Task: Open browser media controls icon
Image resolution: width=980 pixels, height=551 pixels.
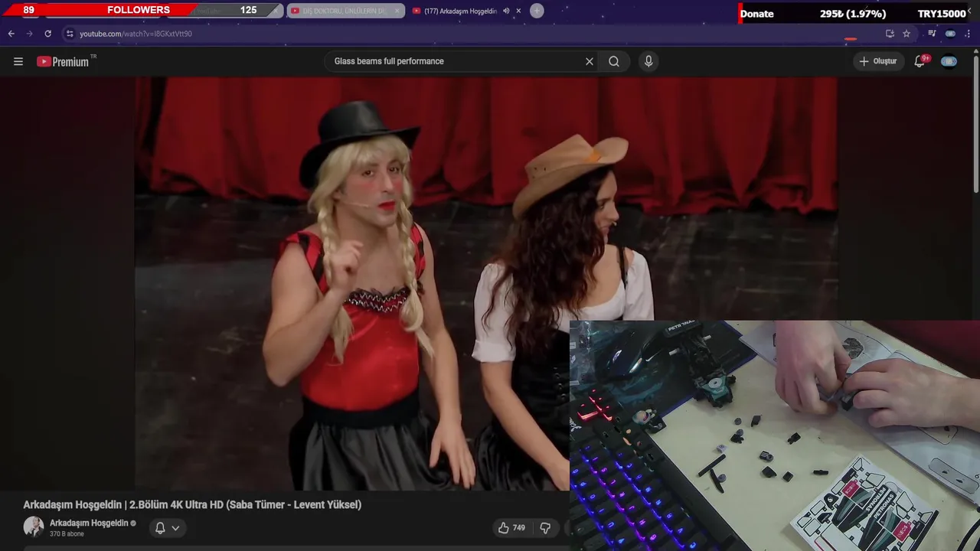Action: point(932,34)
